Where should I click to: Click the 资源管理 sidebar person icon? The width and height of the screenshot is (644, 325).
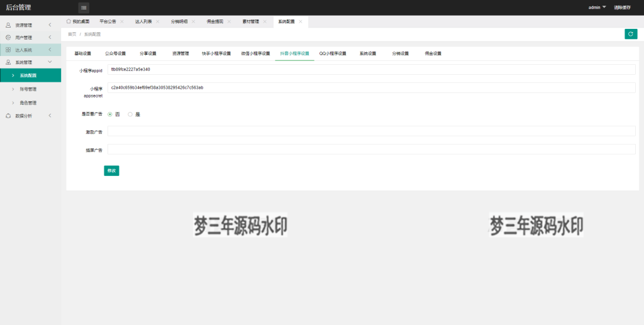[x=8, y=25]
